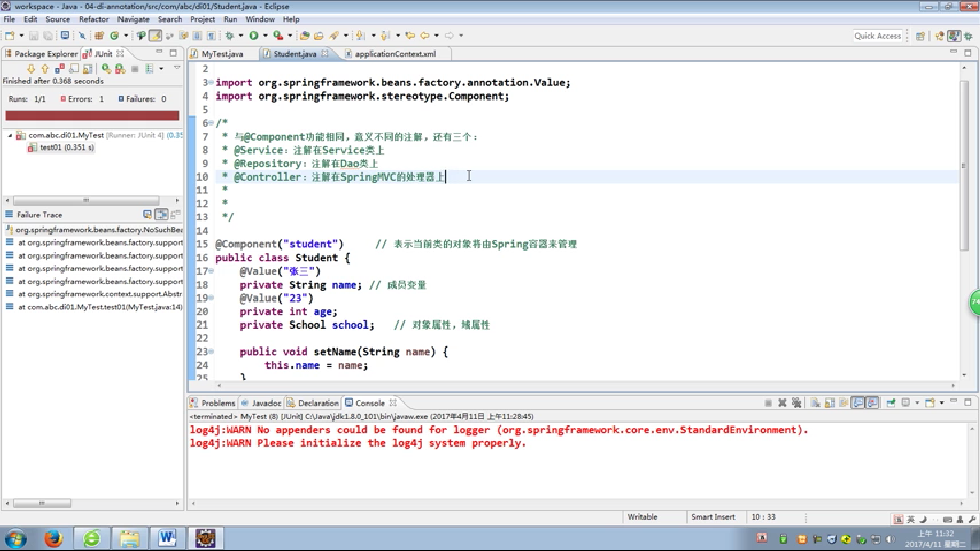Screen dimensions: 980x551
Task: Switch to applicationContext.xml editor tab
Action: (395, 54)
